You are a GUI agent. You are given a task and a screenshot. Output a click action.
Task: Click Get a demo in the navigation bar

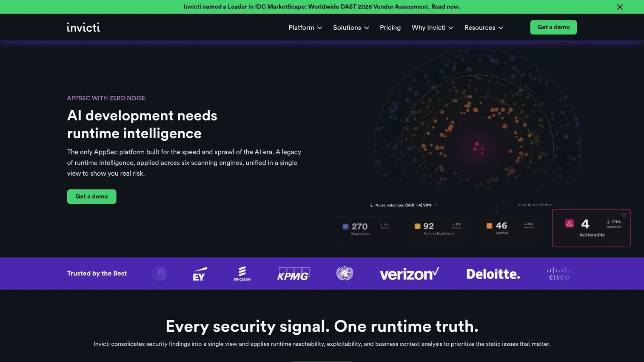553,27
